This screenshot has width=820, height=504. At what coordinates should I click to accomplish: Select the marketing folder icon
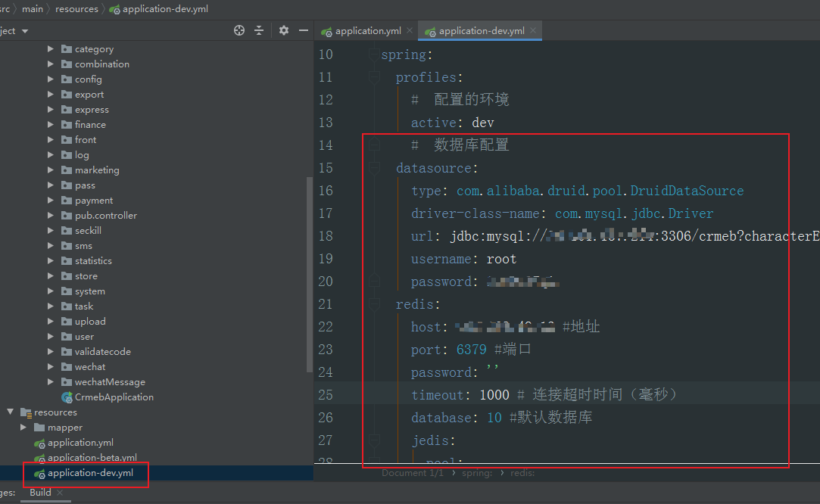click(67, 170)
